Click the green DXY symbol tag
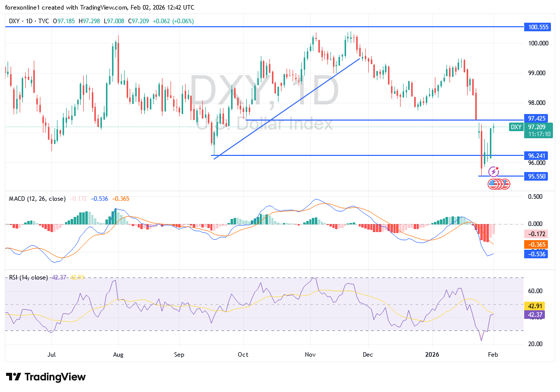Screen dimensions: 560x392 click(x=516, y=127)
